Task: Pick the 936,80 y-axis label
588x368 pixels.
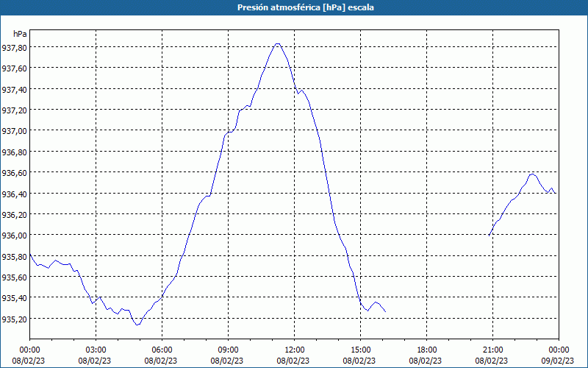Action: tap(14, 152)
